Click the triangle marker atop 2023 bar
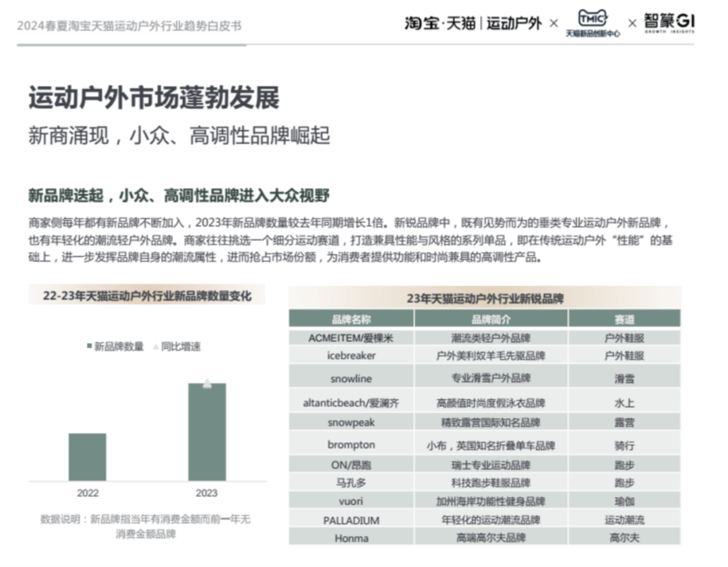This screenshot has width=728, height=567. click(207, 384)
